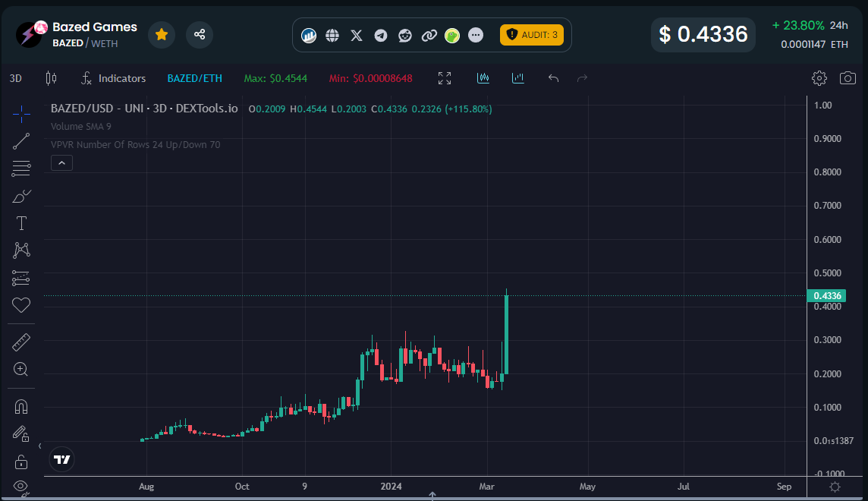Take a chart snapshot with camera icon

coord(848,78)
